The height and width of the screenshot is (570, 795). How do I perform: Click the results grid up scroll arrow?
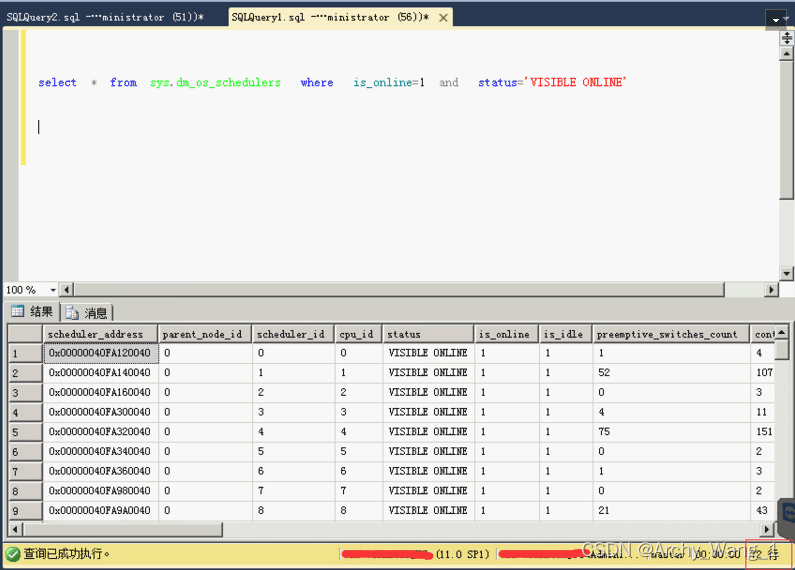(783, 332)
